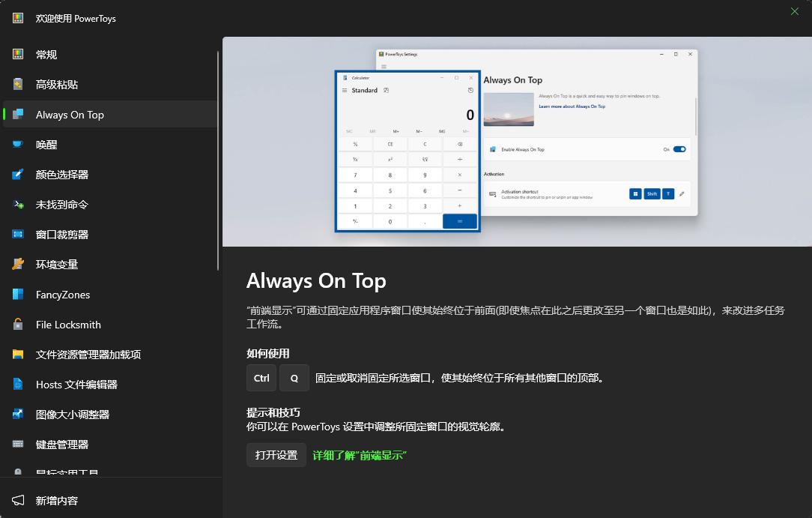Select 键盘管理器 in the sidebar
The width and height of the screenshot is (812, 518).
pyautogui.click(x=110, y=444)
